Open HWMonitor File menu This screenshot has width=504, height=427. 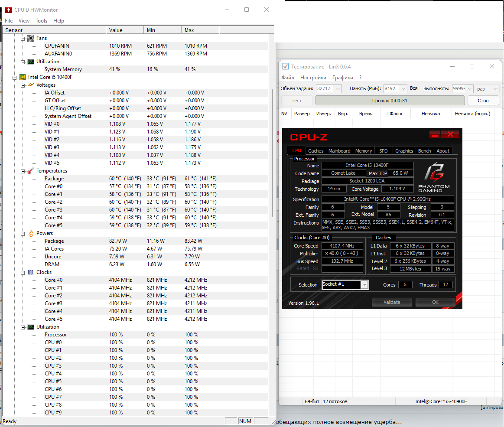[9, 20]
